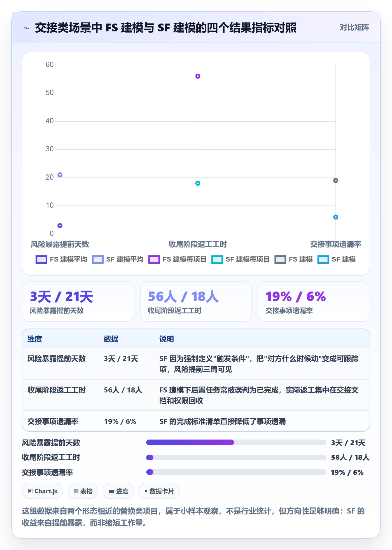
Task: Click the 说明 column header
Action: point(167,339)
